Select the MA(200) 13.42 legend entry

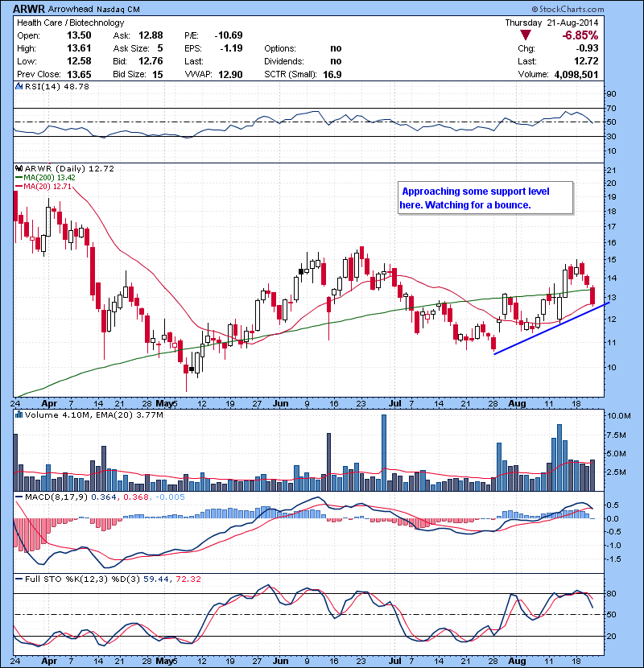click(x=45, y=178)
